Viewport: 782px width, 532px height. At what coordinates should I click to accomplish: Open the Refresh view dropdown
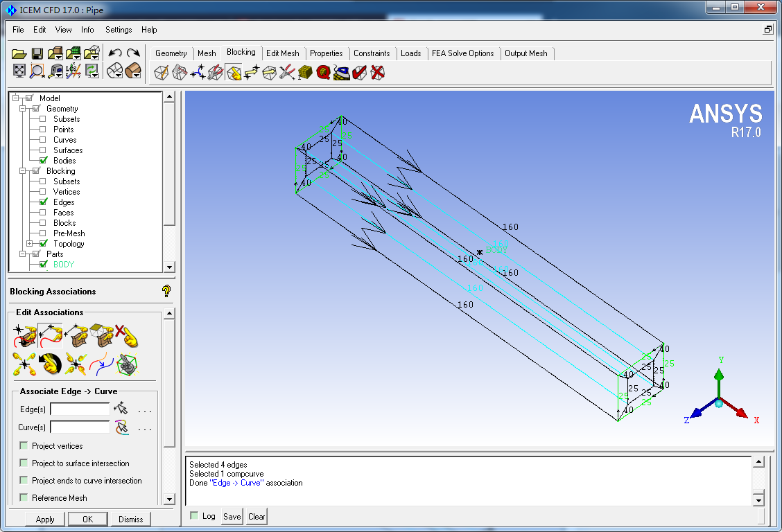[x=92, y=71]
